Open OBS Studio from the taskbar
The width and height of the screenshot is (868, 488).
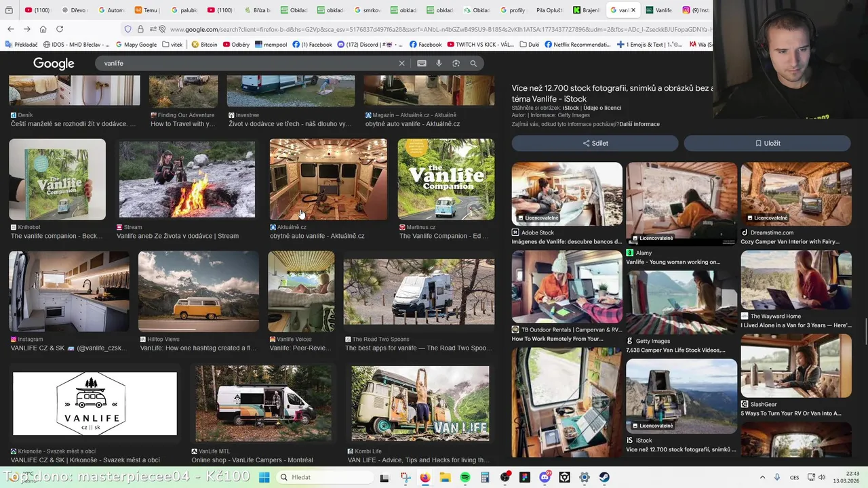coord(505,477)
